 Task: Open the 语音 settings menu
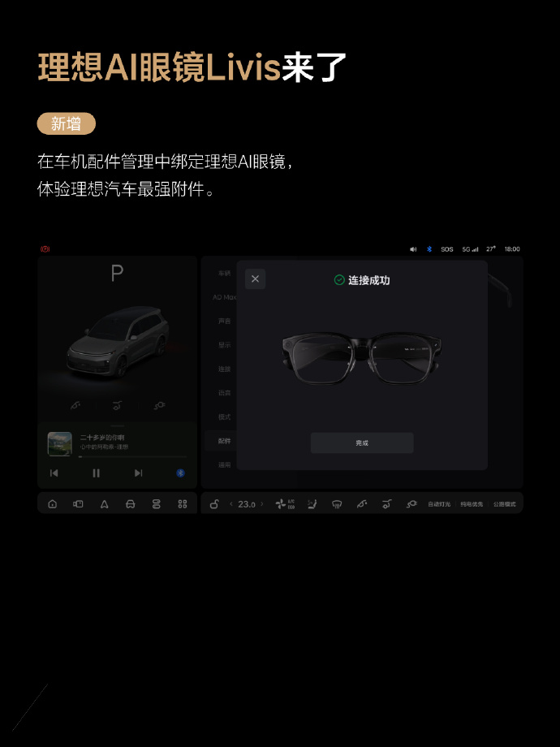pos(224,393)
